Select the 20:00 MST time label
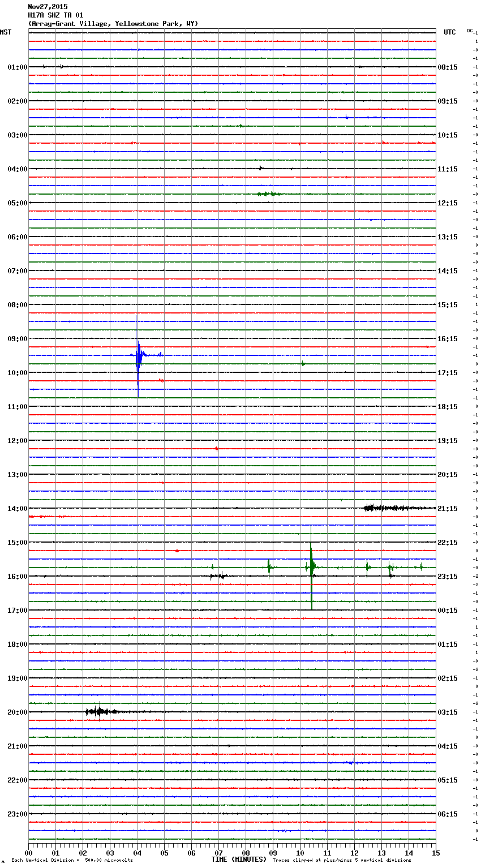Viewport: 481px width, 868px height. [x=17, y=712]
